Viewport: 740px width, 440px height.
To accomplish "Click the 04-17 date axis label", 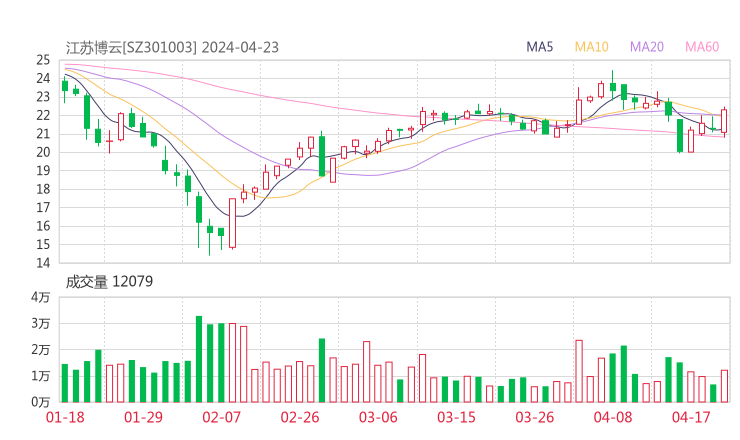I will click(x=691, y=417).
